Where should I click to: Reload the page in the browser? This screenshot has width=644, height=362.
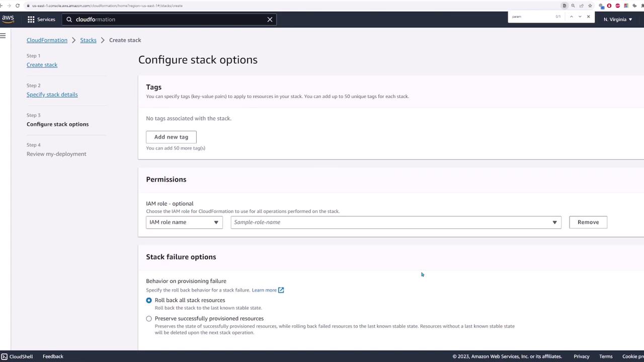click(18, 6)
